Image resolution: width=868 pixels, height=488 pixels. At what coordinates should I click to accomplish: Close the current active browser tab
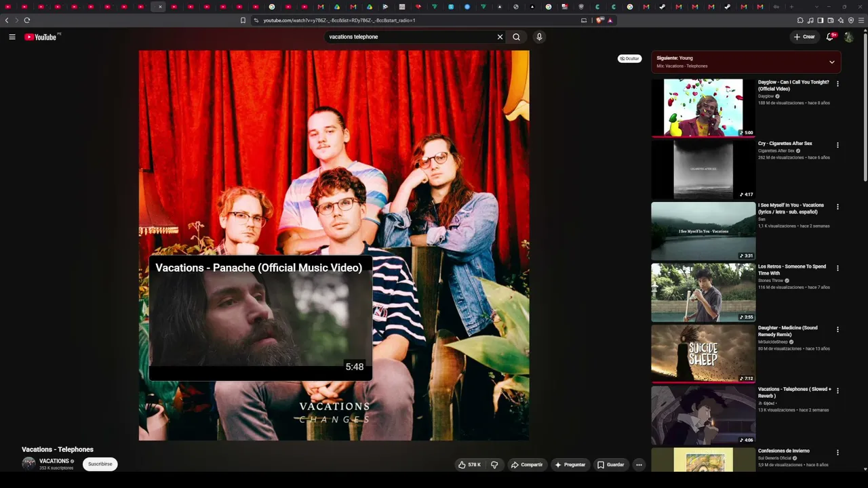tap(160, 7)
